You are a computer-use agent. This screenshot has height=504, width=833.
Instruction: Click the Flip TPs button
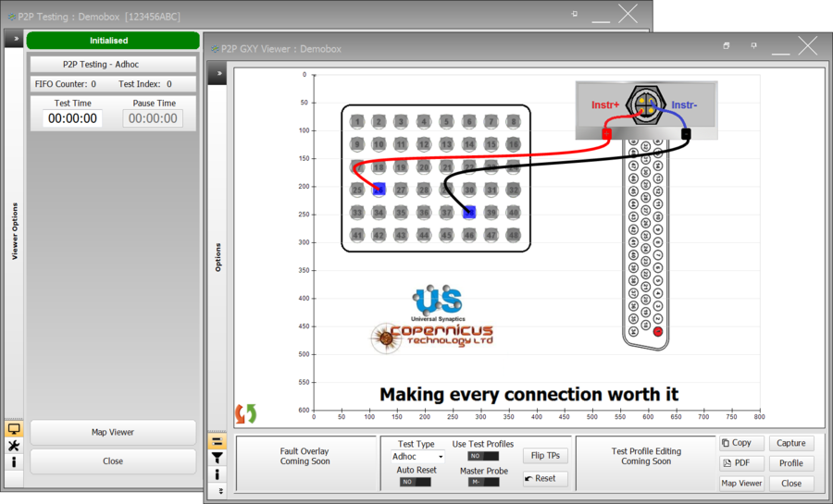pos(545,455)
